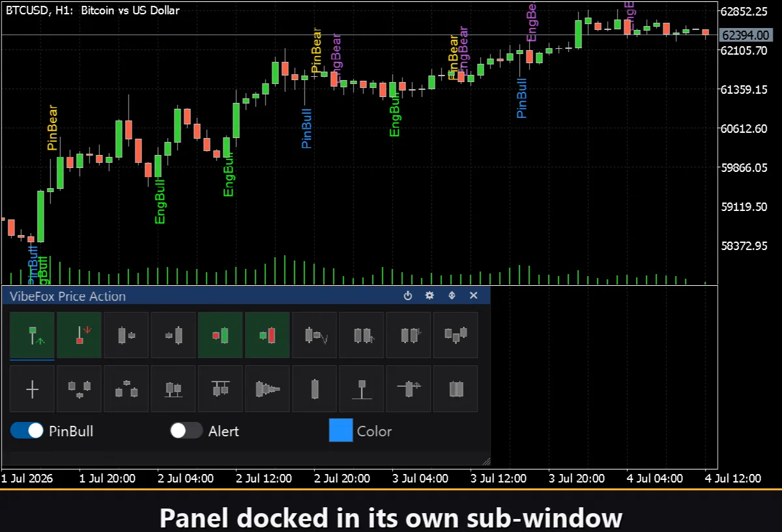Select the two equal side-by-side candles icon
The width and height of the screenshot is (782, 532).
[x=456, y=389]
